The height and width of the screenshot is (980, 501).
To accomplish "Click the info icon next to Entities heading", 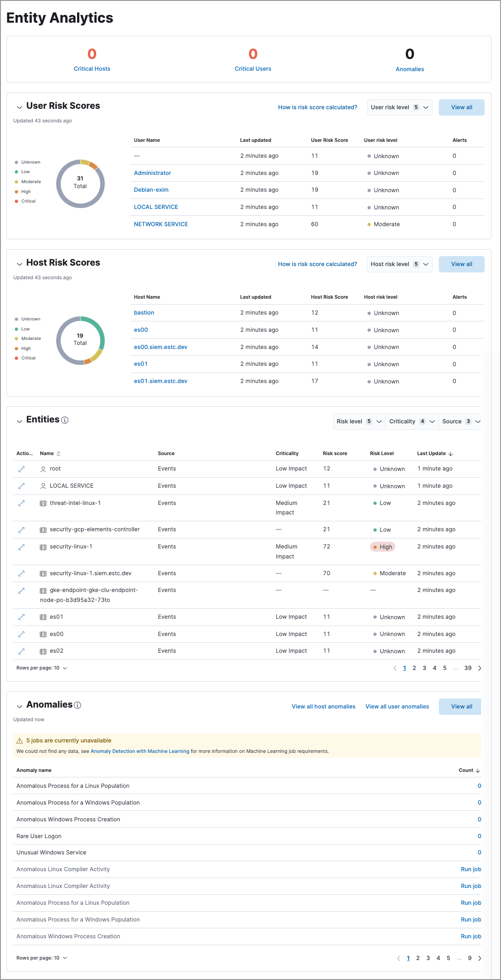I will coord(65,420).
